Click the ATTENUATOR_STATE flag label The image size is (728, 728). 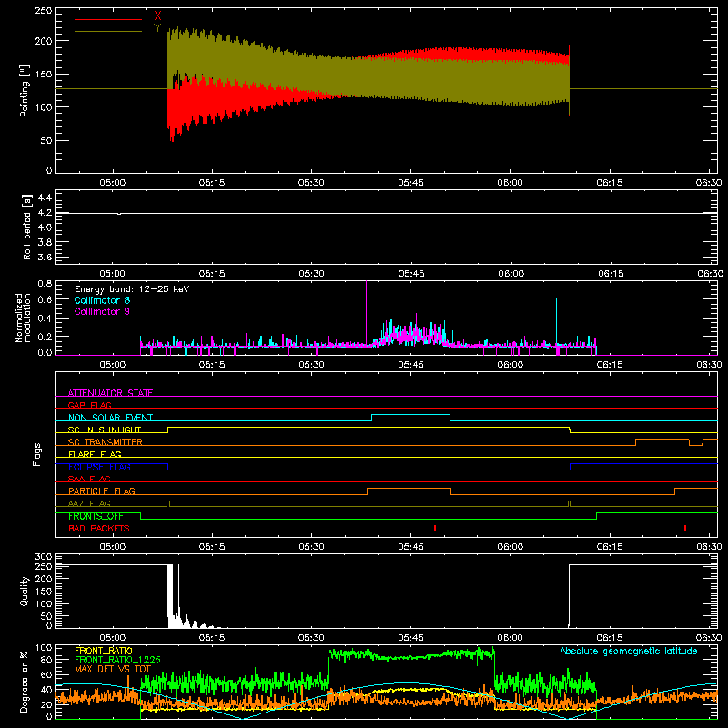110,393
